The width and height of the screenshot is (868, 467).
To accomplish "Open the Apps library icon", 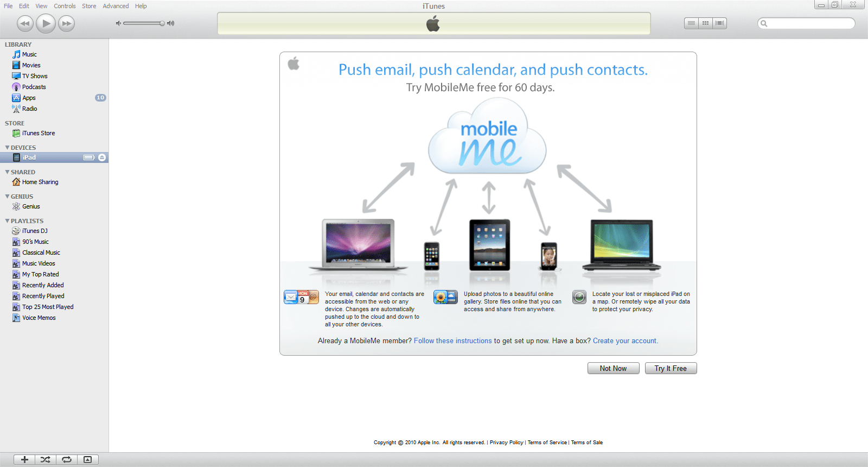I will [x=16, y=98].
